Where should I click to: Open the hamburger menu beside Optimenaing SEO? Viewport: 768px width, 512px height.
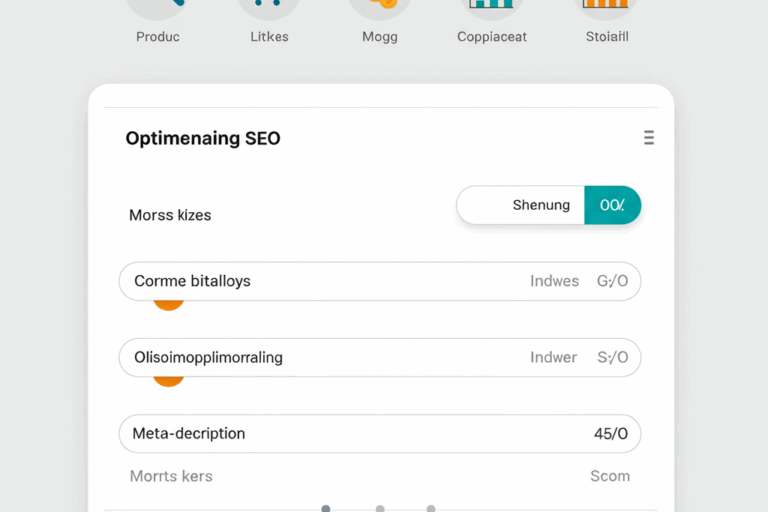click(x=649, y=138)
